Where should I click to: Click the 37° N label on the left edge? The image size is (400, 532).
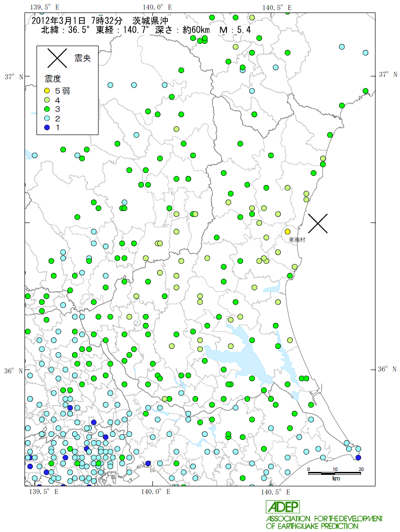[x=13, y=76]
